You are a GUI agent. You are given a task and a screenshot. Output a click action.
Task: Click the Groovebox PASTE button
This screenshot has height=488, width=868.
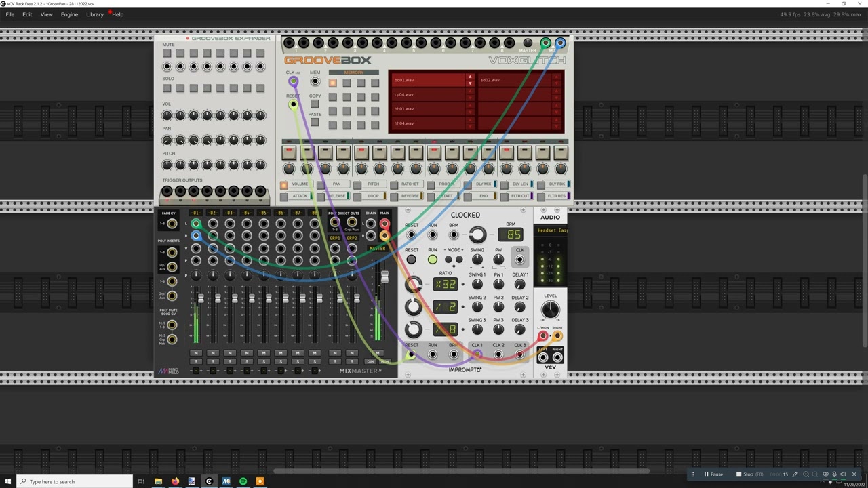[315, 122]
